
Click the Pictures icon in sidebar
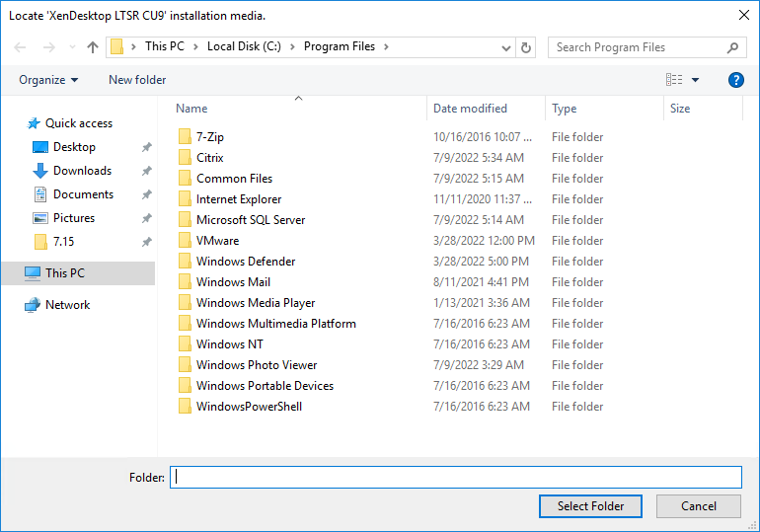click(x=40, y=218)
